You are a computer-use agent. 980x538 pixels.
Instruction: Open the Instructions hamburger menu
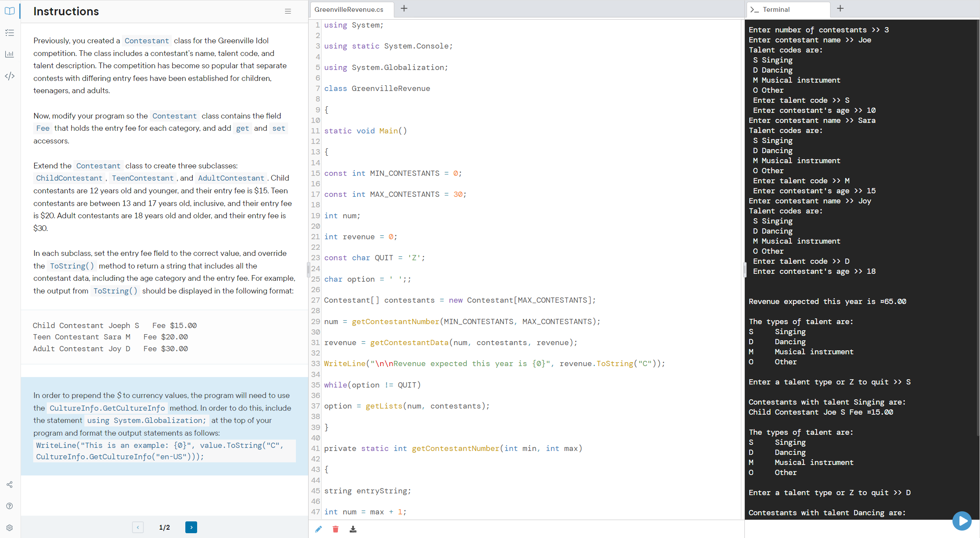[x=288, y=11]
